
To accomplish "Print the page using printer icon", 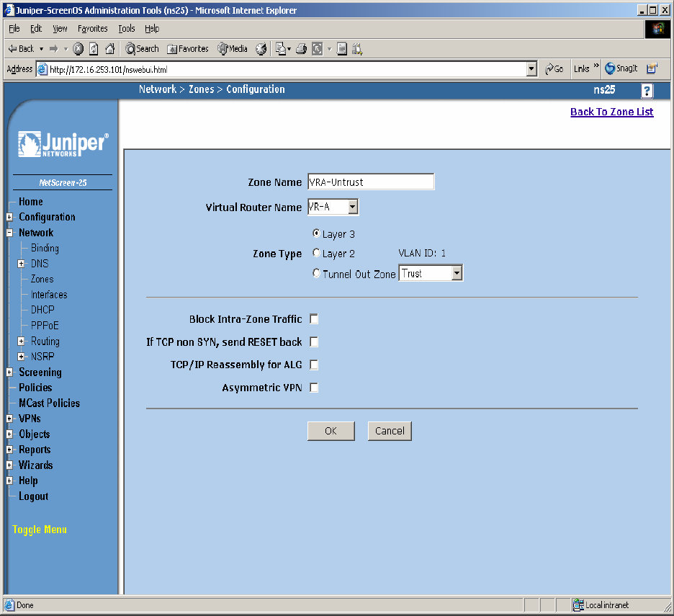I will (301, 48).
